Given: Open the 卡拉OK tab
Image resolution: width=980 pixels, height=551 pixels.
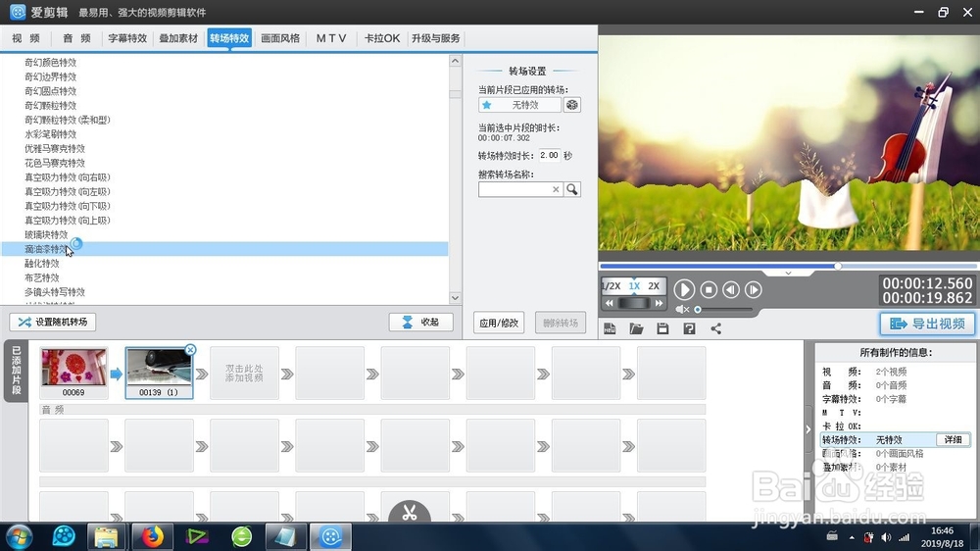Looking at the screenshot, I should click(382, 38).
